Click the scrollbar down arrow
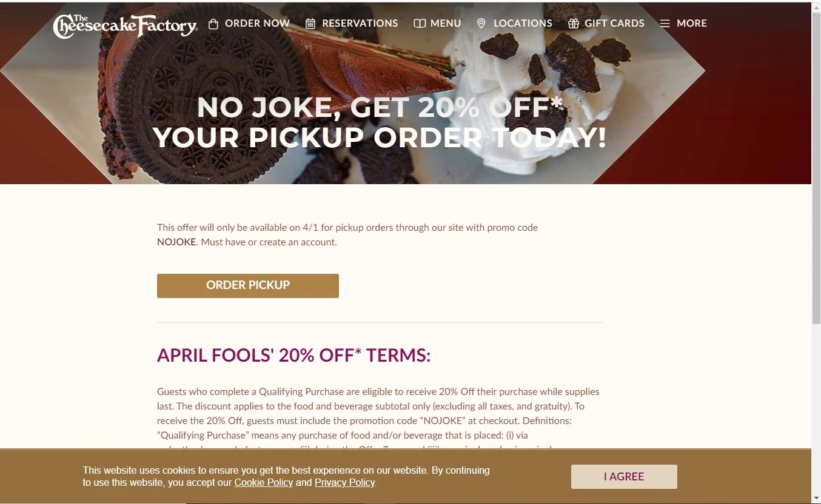This screenshot has height=504, width=821. pos(816,499)
